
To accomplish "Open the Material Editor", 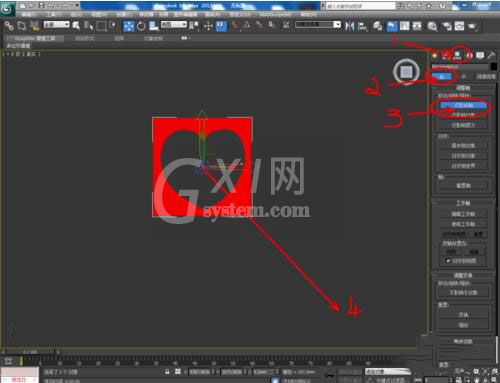I will 432,26.
